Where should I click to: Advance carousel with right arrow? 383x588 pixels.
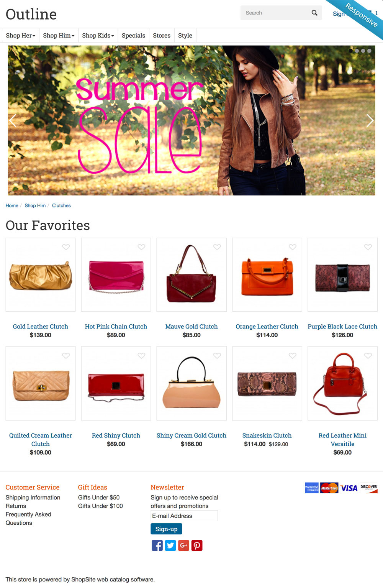[x=370, y=120]
